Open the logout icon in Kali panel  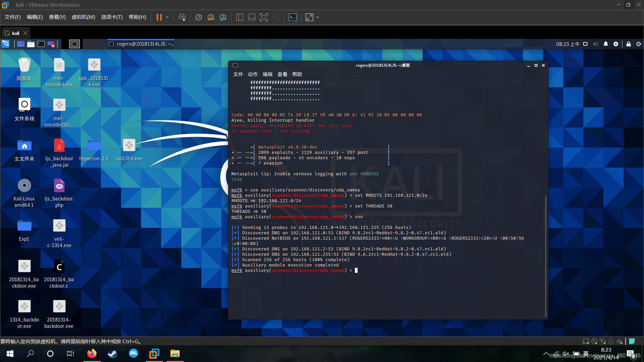tap(639, 44)
